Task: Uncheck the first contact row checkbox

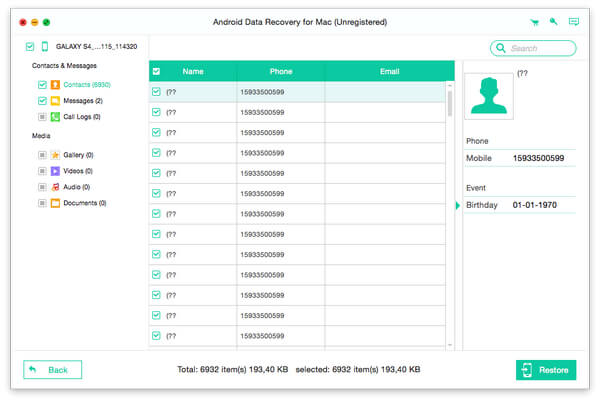Action: click(x=156, y=92)
